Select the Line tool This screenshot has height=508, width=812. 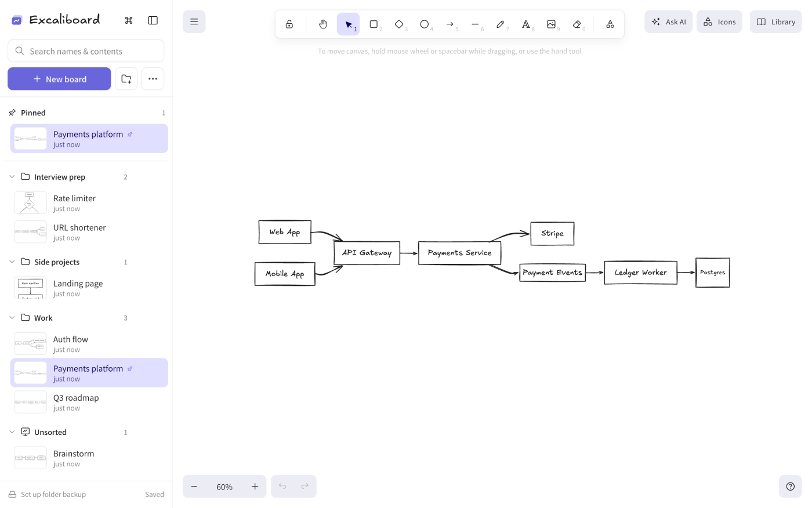point(476,24)
